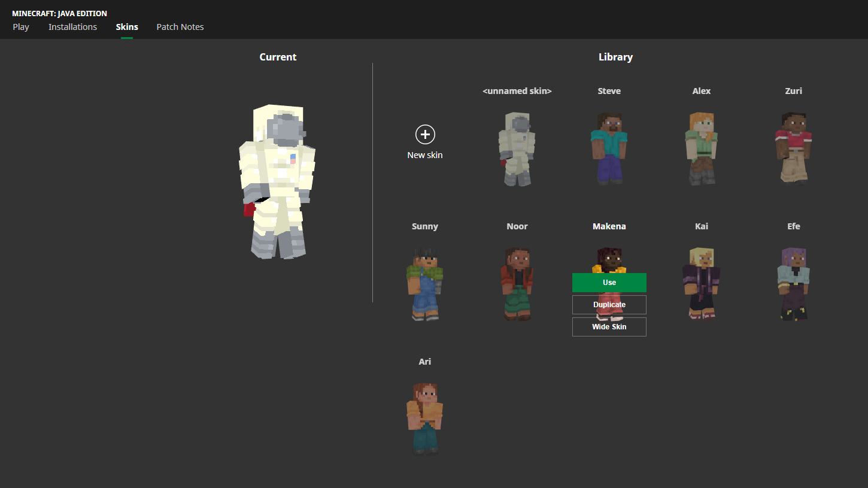Click the MINECRAFT: JAVA EDITION logo text
The width and height of the screenshot is (868, 488).
[x=59, y=13]
